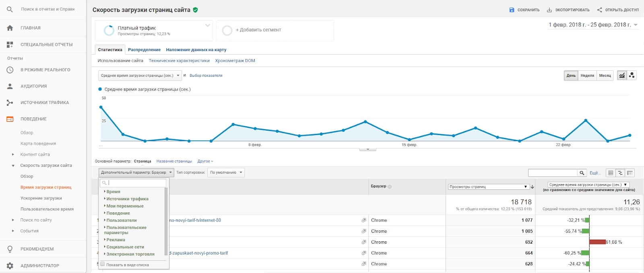This screenshot has width=644, height=273.
Task: Open the Технические характеристики tab
Action: (179, 61)
